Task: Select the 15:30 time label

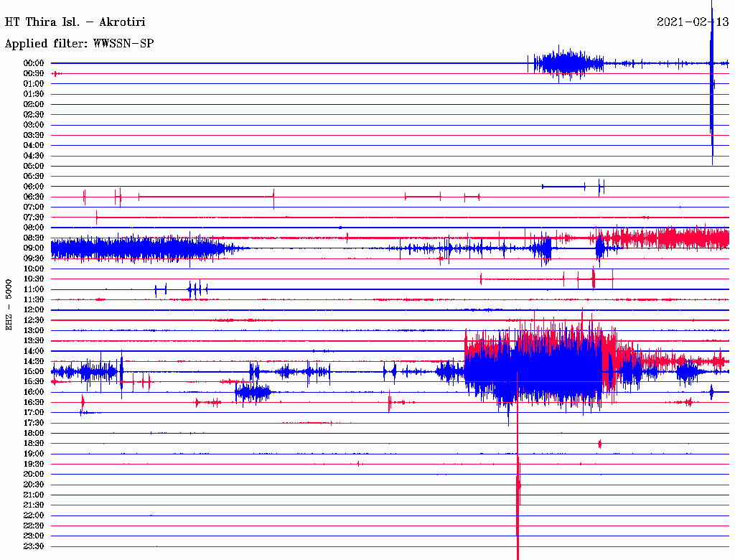Action: (x=34, y=382)
